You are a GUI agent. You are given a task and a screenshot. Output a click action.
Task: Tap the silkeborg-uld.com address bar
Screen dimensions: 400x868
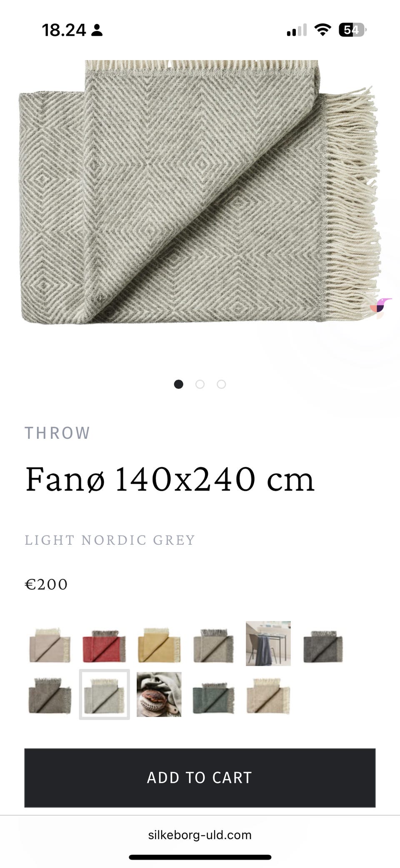200,835
